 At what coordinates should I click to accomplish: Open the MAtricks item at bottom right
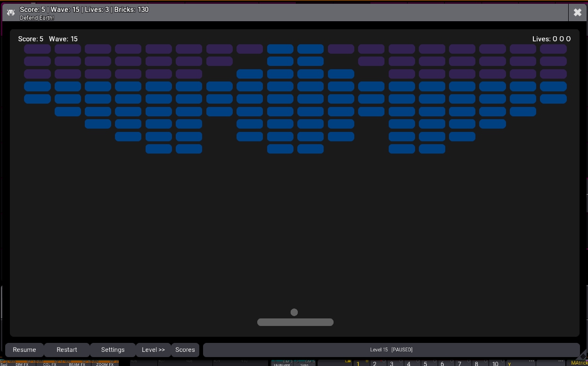tap(578, 363)
